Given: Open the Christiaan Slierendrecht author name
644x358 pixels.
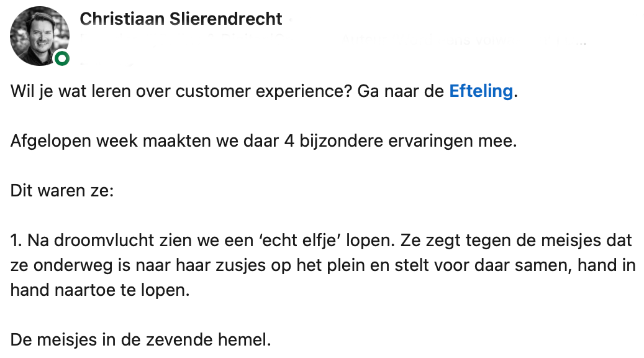Looking at the screenshot, I should pos(181,19).
